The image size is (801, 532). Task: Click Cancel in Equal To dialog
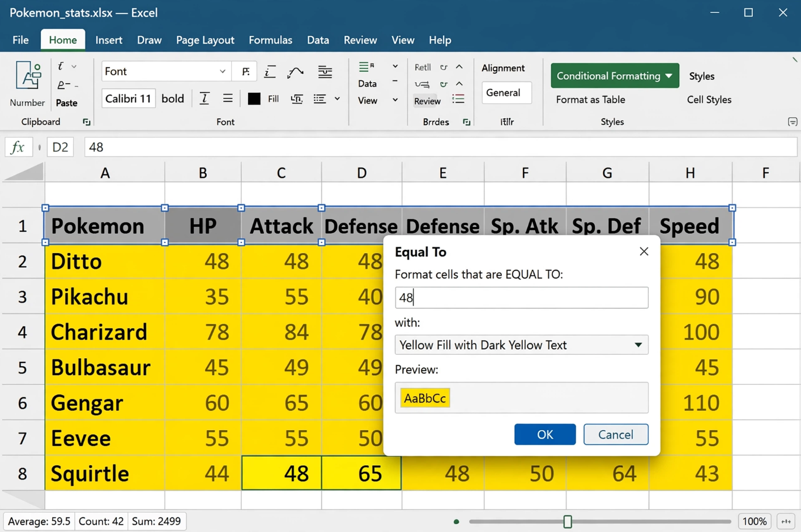click(x=616, y=435)
